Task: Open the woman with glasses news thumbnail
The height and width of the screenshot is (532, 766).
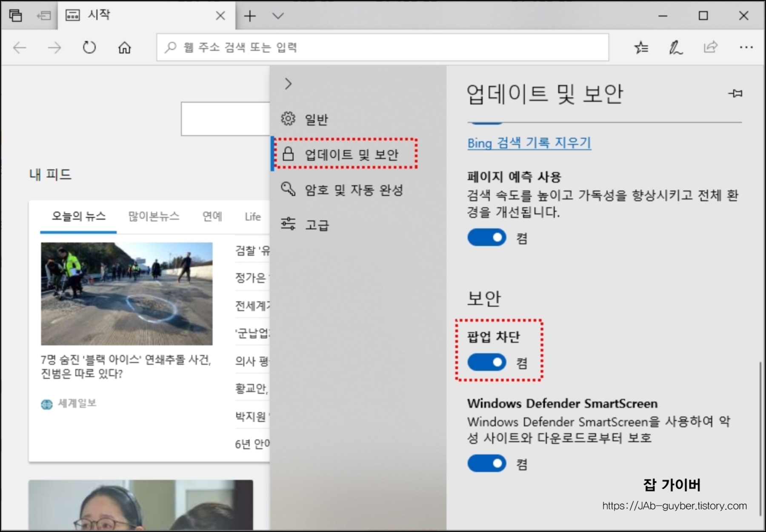Action: [x=140, y=506]
